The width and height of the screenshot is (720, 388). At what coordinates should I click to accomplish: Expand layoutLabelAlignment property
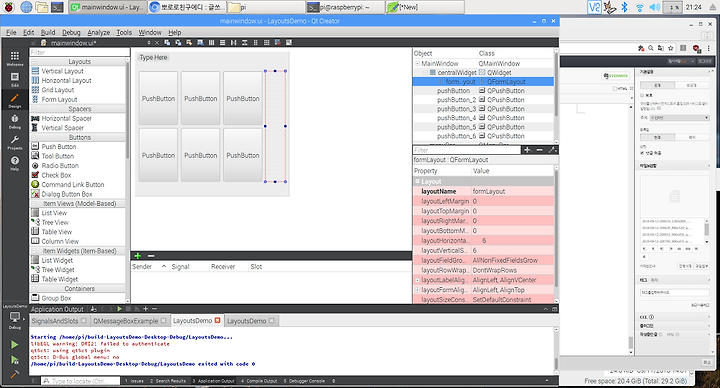(x=417, y=280)
